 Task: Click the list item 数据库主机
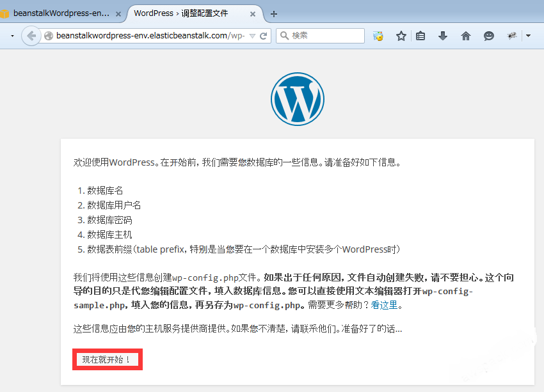[109, 235]
